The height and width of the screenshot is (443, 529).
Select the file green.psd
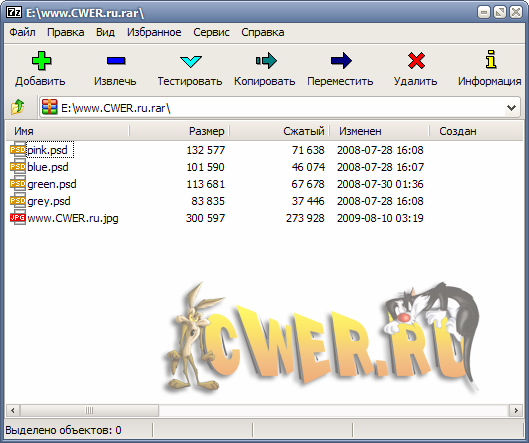click(52, 184)
